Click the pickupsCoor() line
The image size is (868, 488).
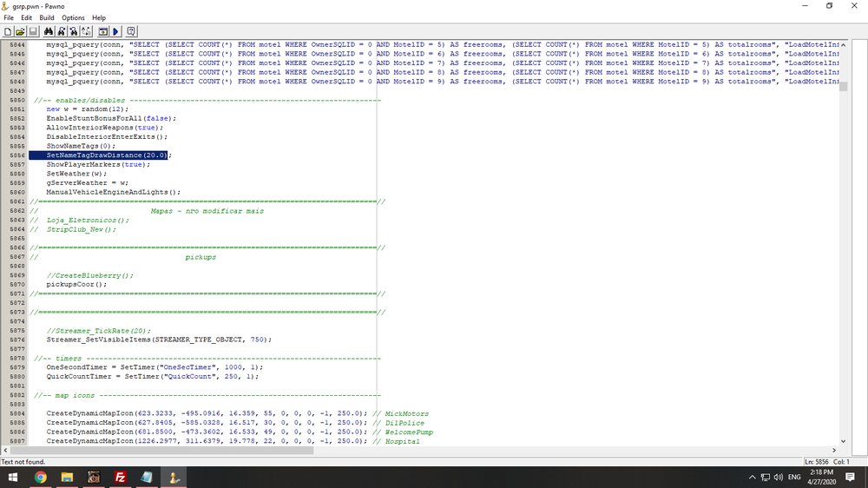click(76, 284)
